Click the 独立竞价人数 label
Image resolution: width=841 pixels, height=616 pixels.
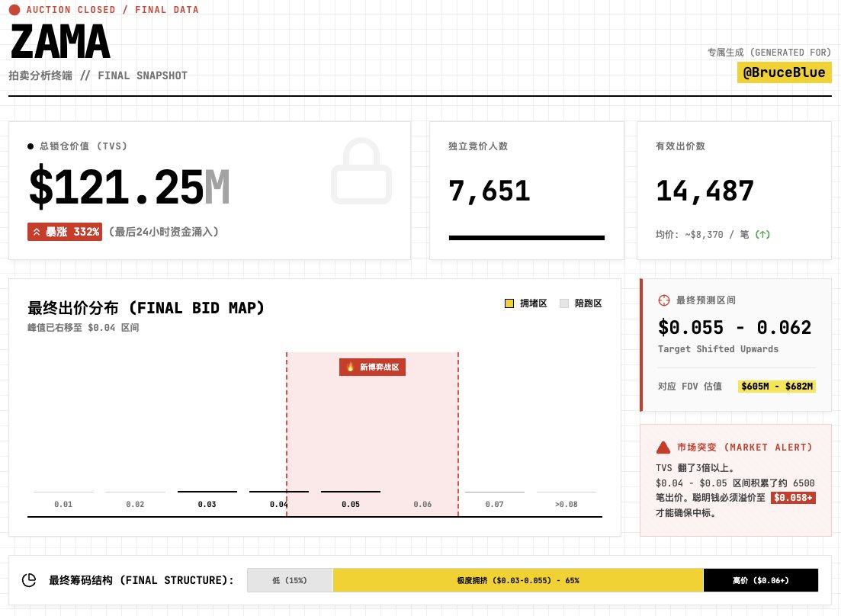[478, 146]
